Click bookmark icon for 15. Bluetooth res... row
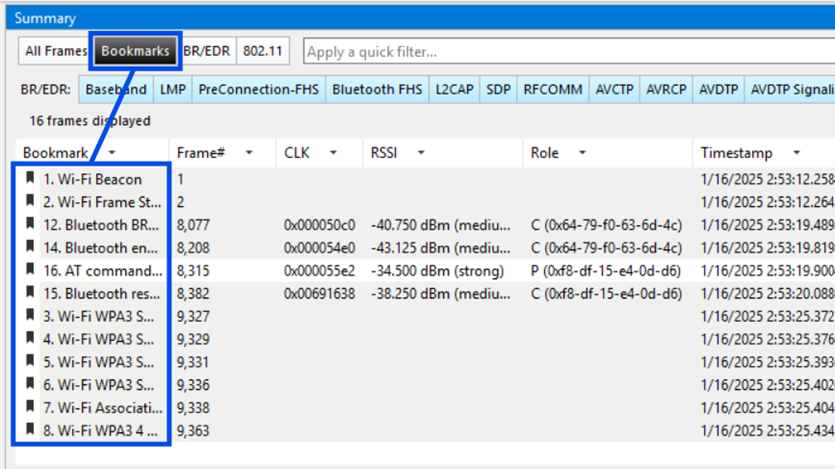 [30, 292]
